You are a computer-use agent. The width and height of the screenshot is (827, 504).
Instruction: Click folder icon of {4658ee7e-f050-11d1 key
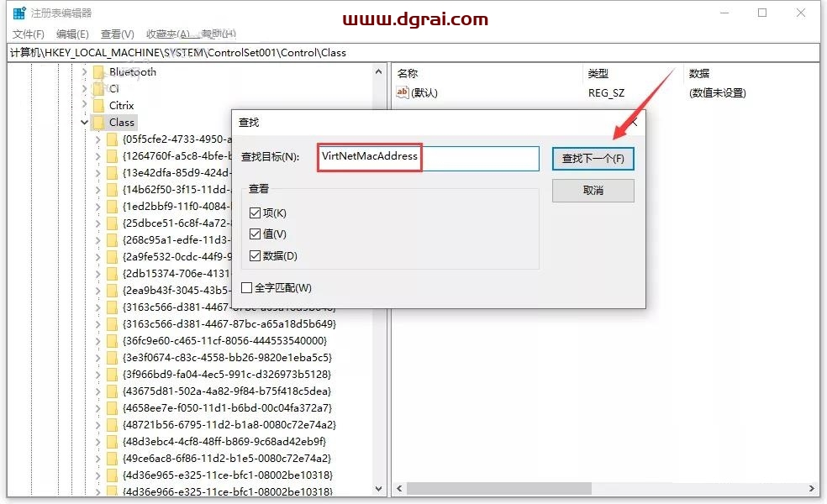pyautogui.click(x=113, y=408)
